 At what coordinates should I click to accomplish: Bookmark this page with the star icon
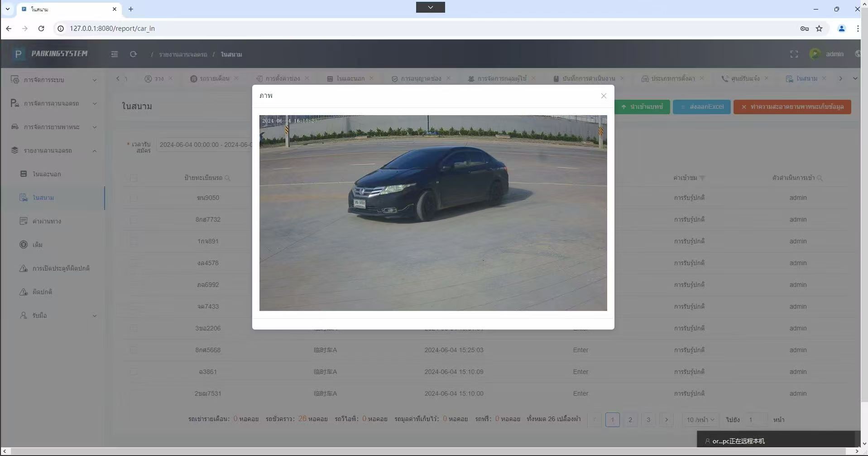[x=819, y=28]
